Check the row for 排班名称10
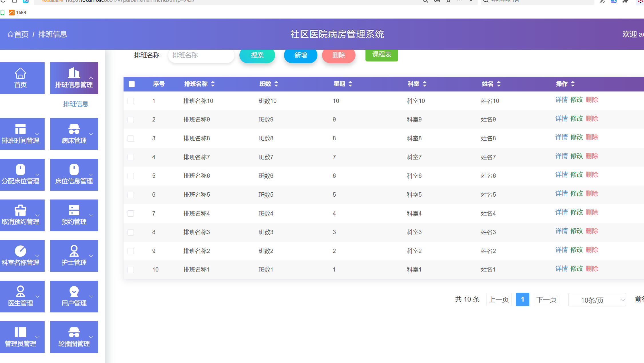The image size is (644, 363). [131, 101]
